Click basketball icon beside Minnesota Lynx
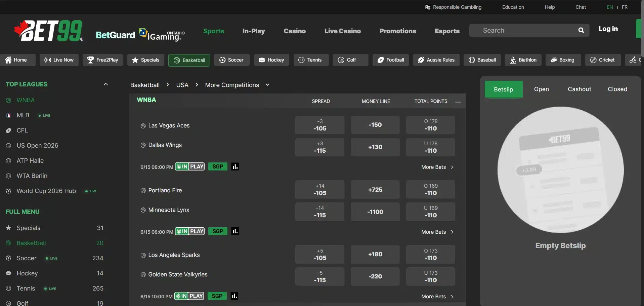 143,210
